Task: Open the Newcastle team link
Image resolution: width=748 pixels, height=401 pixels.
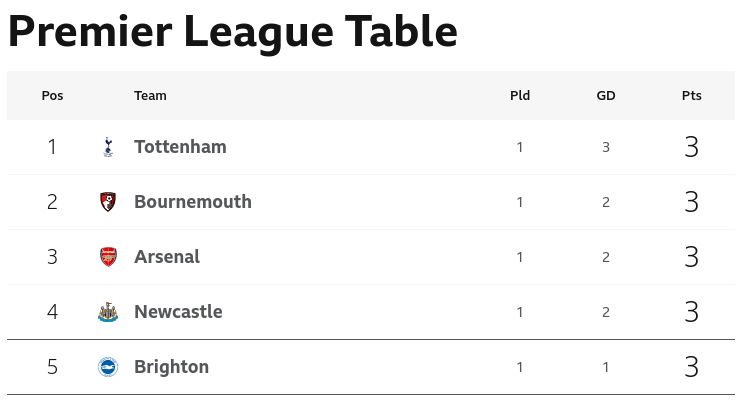Action: (178, 312)
